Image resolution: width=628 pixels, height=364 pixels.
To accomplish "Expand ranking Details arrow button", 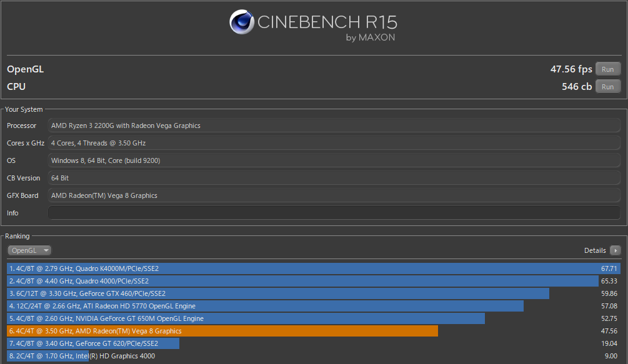I will [x=615, y=250].
